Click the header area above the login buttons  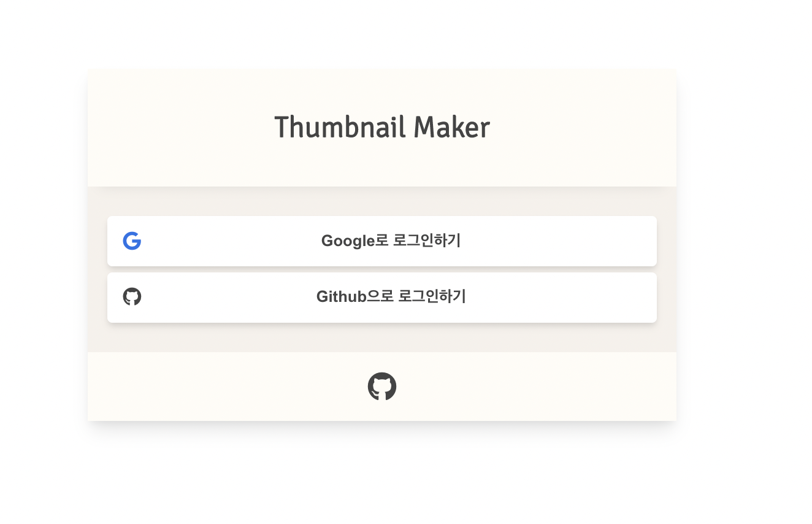click(381, 127)
